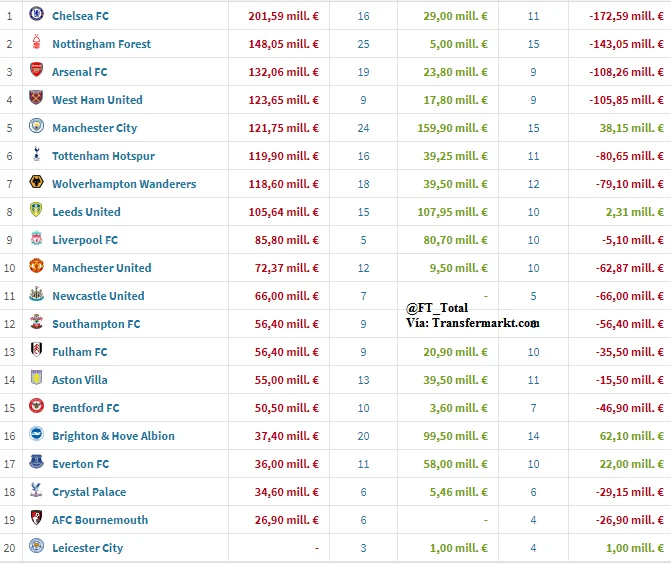Click Leicester City balance 1,00 mill. €
The width and height of the screenshot is (671, 563).
click(x=635, y=548)
